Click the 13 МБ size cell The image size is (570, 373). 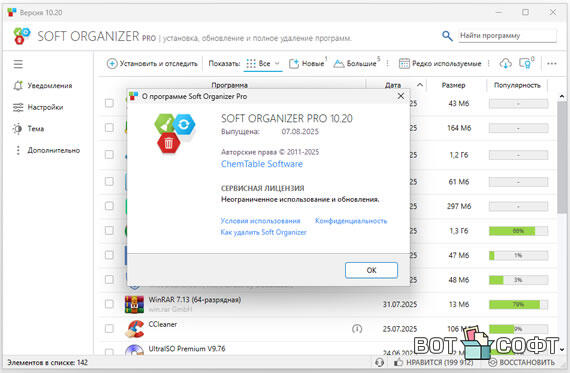click(459, 304)
